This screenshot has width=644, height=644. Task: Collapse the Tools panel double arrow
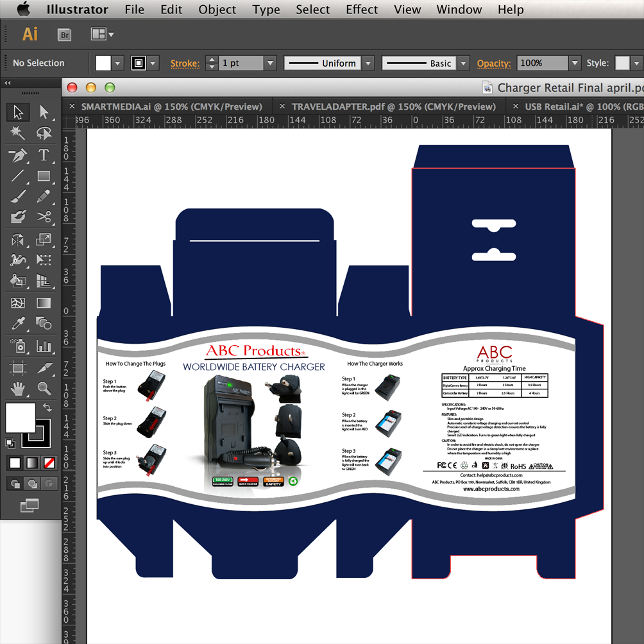[8, 83]
